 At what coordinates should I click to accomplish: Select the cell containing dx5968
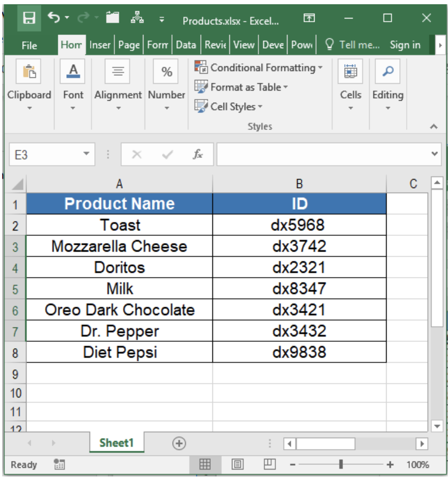(299, 225)
